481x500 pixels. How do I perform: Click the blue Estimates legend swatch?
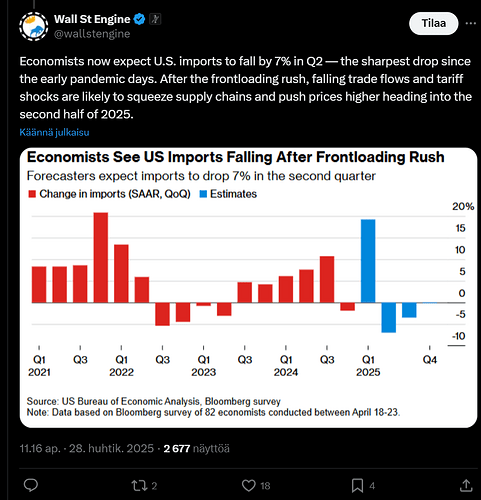[x=203, y=194]
